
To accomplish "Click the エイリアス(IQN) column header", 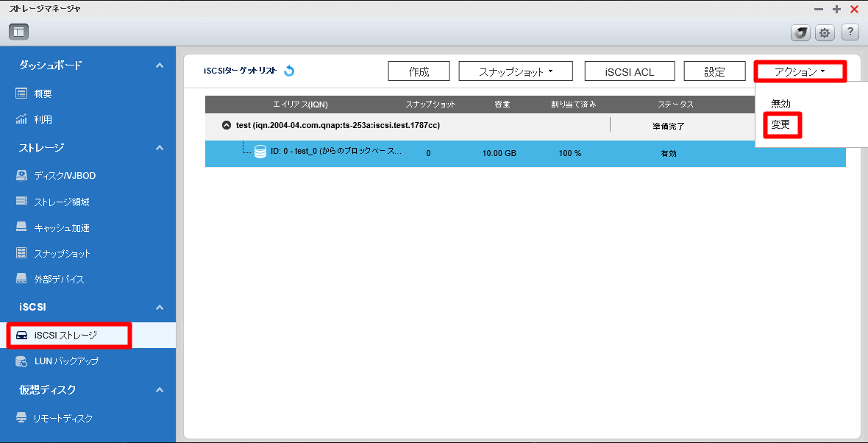I will coord(301,104).
